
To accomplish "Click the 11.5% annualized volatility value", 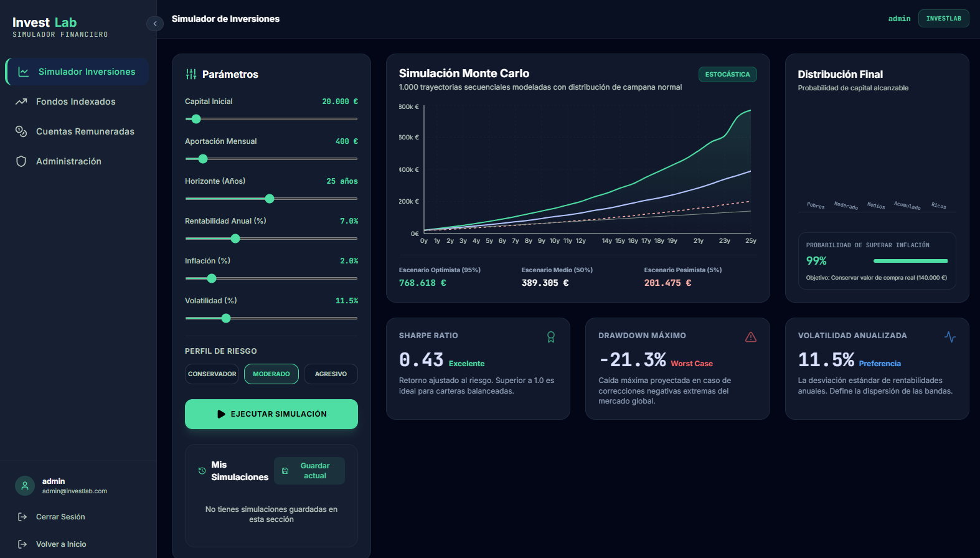I will coord(826,360).
